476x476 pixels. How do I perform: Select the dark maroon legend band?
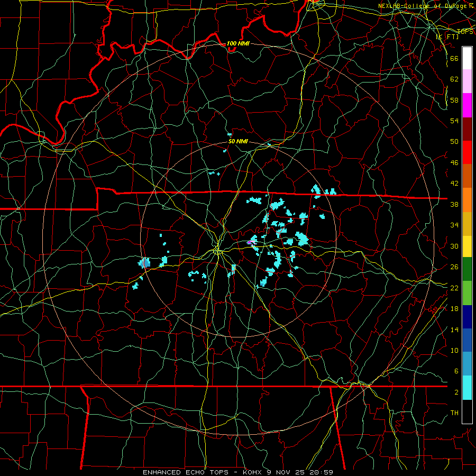click(x=467, y=129)
